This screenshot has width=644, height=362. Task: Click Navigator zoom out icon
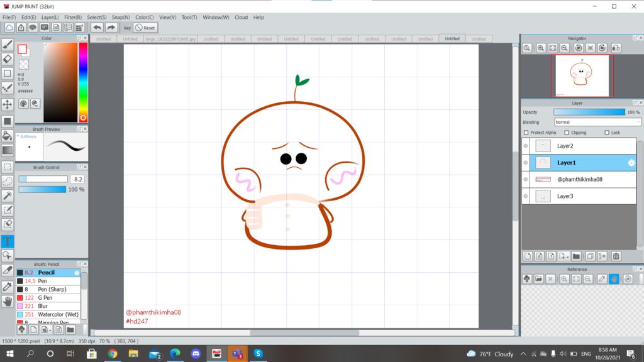(564, 48)
